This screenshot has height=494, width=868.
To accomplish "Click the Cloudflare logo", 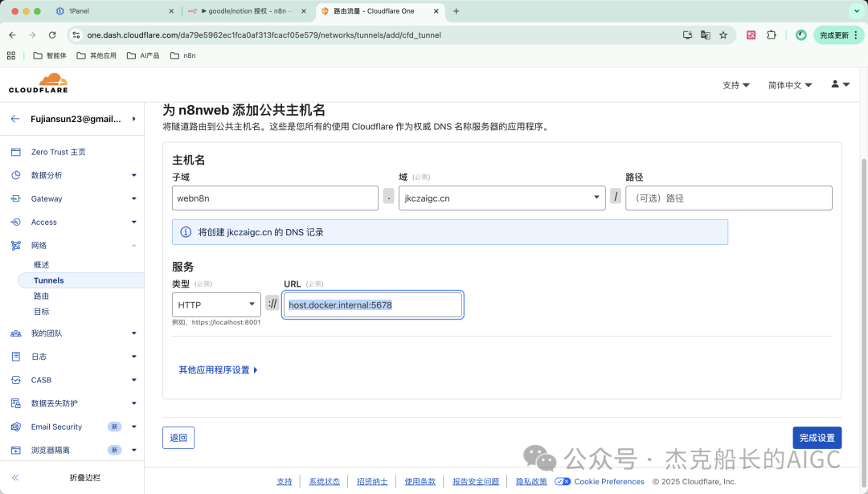I will pyautogui.click(x=39, y=83).
